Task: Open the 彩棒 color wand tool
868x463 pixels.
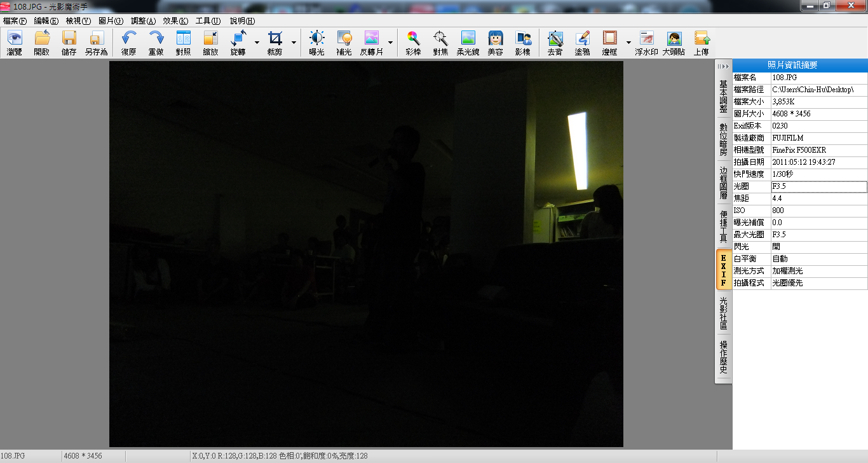Action: (x=413, y=43)
